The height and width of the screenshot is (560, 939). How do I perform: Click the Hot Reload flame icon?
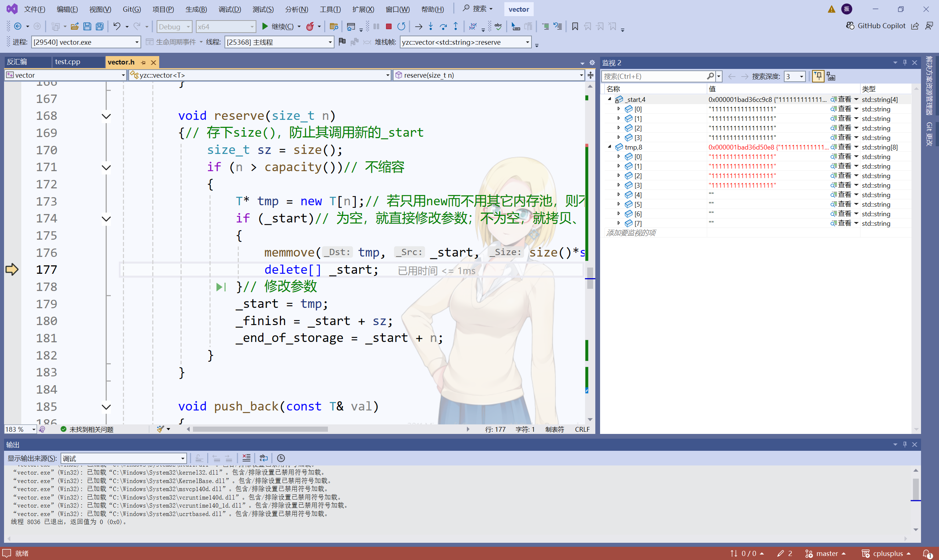click(x=310, y=26)
